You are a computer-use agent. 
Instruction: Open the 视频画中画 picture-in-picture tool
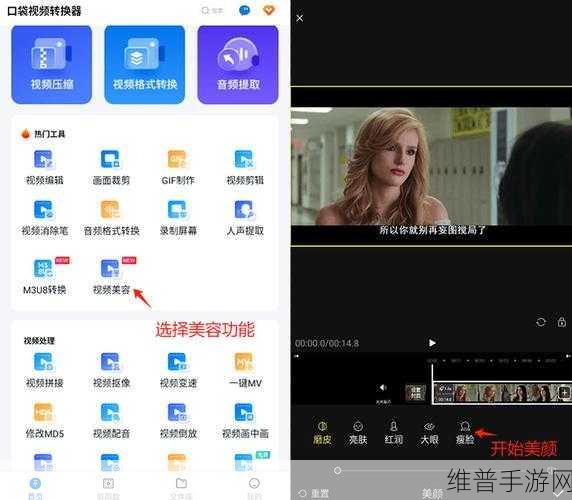pyautogui.click(x=244, y=420)
